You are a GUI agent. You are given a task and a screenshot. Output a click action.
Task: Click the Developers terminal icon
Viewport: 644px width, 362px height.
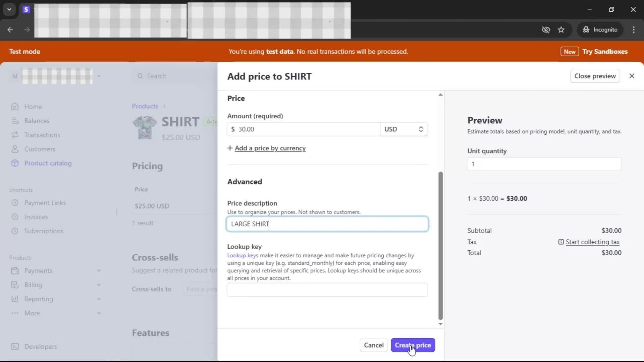[x=15, y=347]
